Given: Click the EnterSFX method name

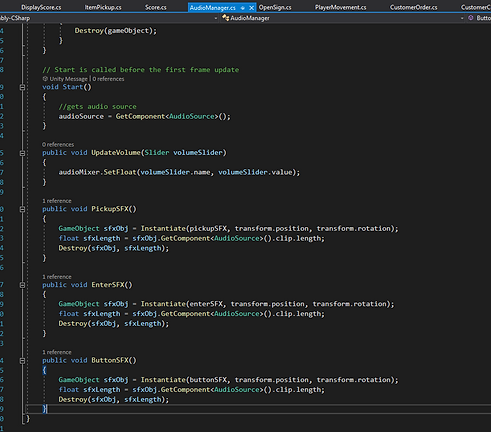Looking at the screenshot, I should 108,285.
